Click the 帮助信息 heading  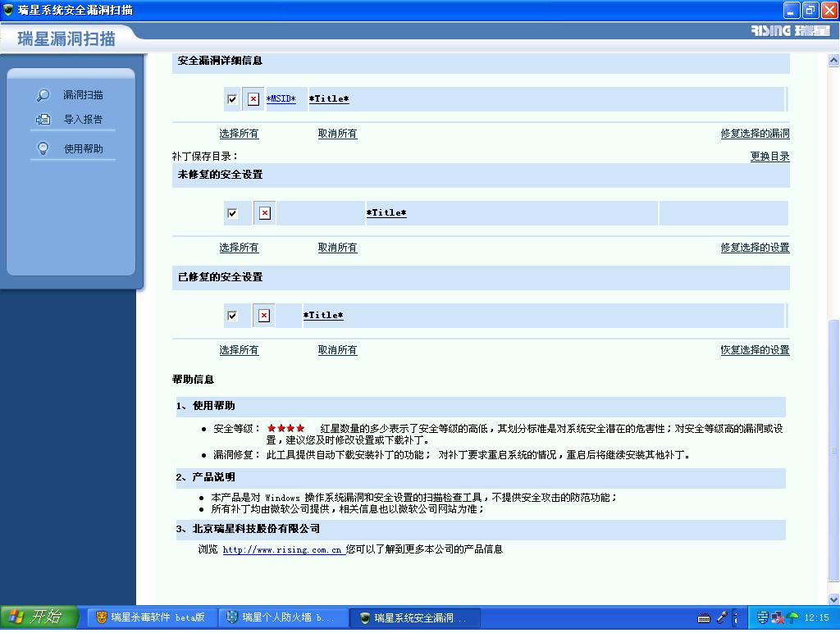tap(193, 380)
